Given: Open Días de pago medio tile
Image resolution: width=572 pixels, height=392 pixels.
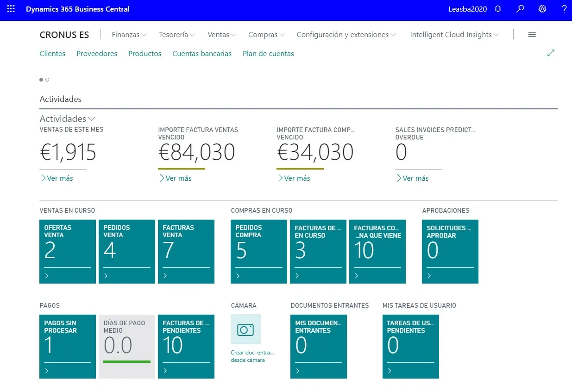Looking at the screenshot, I should coord(127,347).
